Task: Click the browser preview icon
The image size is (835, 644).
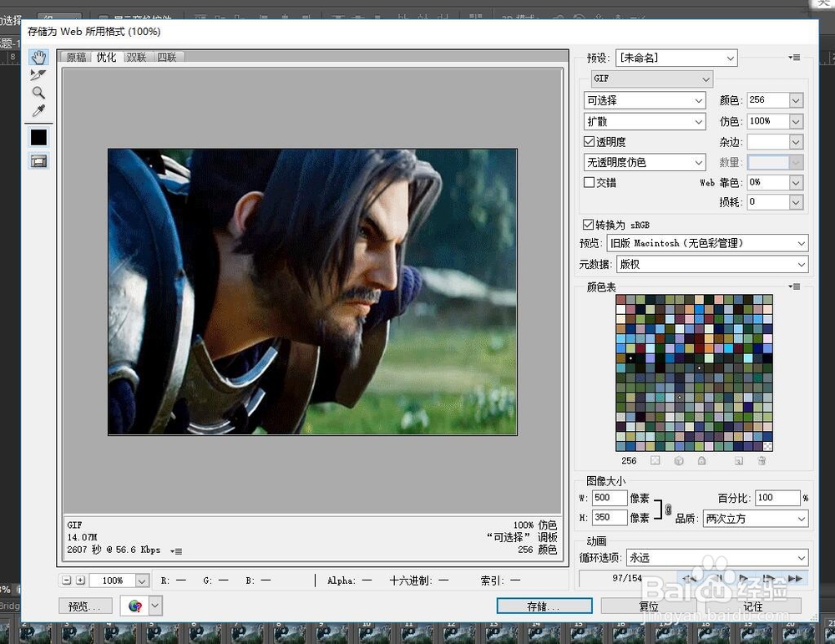Action: [135, 606]
